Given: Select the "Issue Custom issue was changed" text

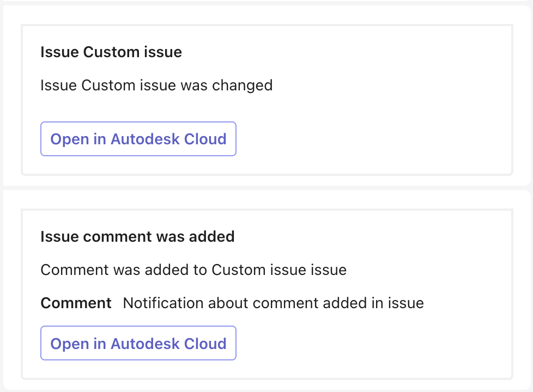Looking at the screenshot, I should (156, 85).
